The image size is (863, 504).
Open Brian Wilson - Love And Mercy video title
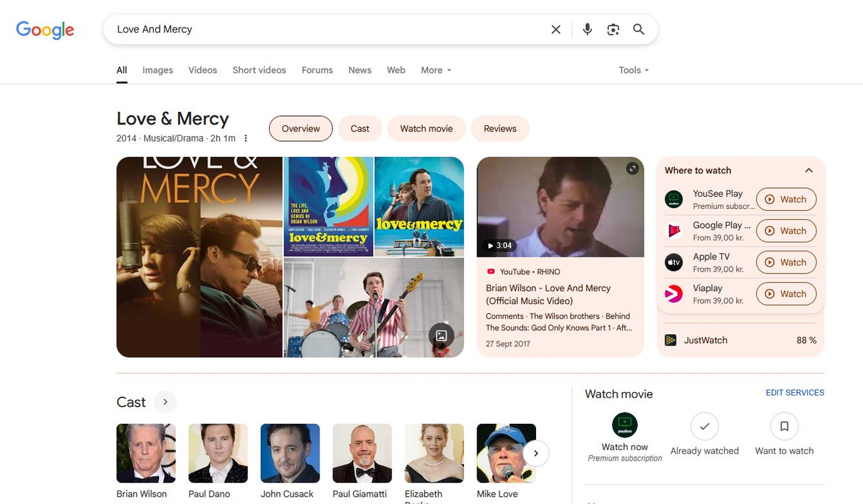[548, 294]
